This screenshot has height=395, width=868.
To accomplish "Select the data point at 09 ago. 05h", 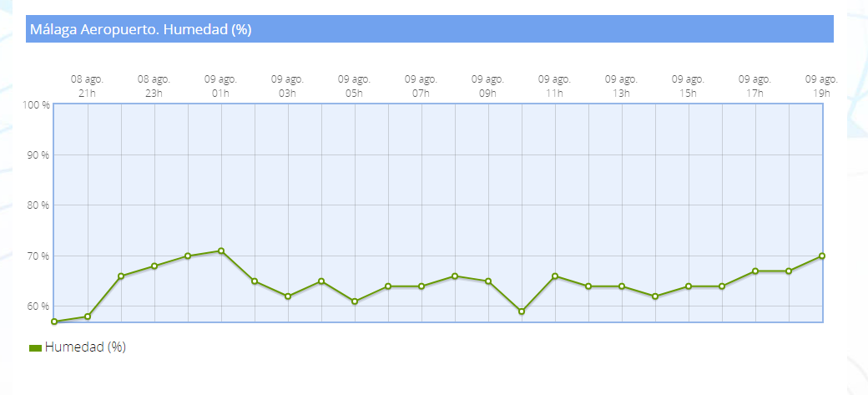I will pos(355,301).
